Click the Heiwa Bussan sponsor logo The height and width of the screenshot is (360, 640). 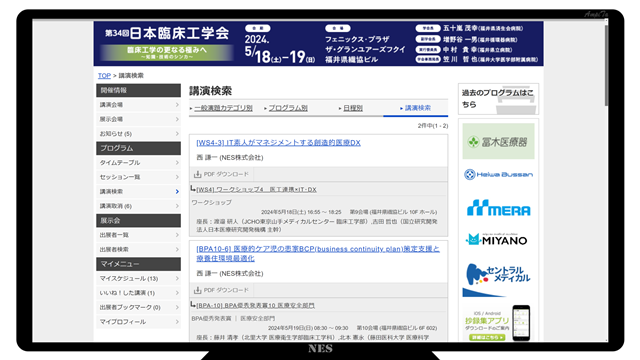(x=498, y=175)
